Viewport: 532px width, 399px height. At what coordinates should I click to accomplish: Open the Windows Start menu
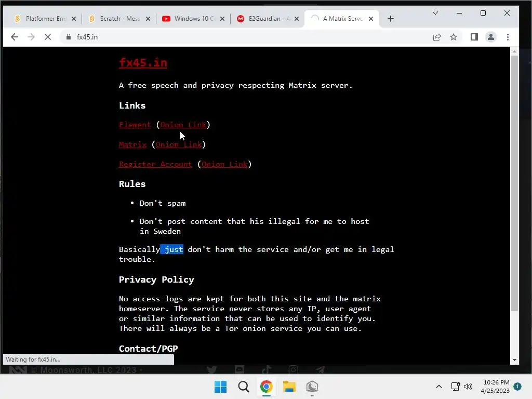(220, 387)
